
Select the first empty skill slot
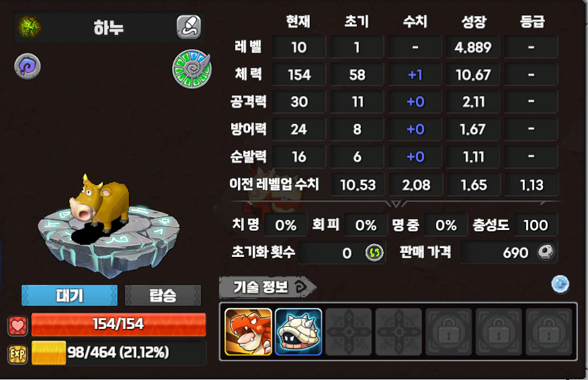tap(348, 332)
